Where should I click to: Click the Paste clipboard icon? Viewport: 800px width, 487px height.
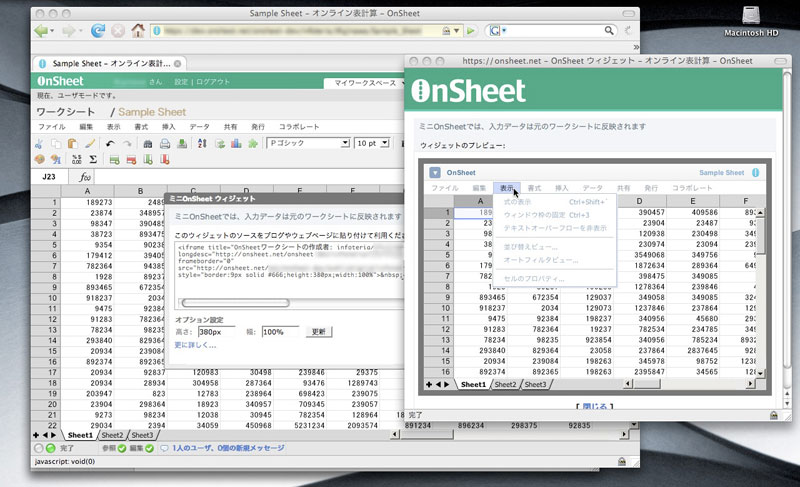[72, 144]
